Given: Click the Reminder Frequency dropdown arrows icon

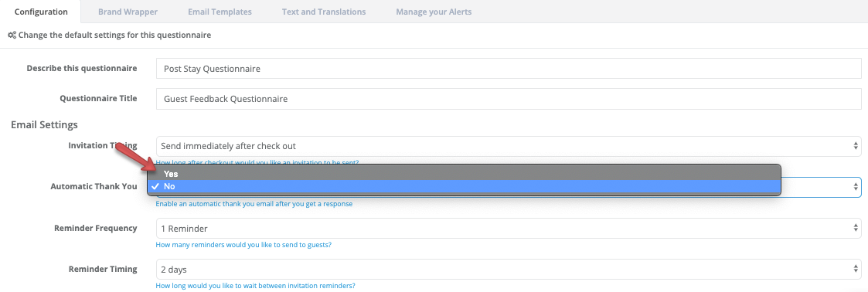Looking at the screenshot, I should point(856,228).
